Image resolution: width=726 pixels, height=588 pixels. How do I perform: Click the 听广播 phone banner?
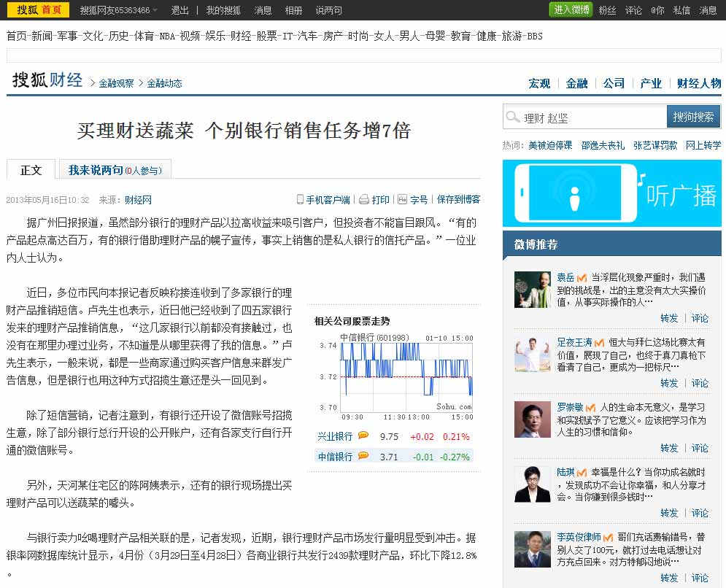[x=612, y=193]
